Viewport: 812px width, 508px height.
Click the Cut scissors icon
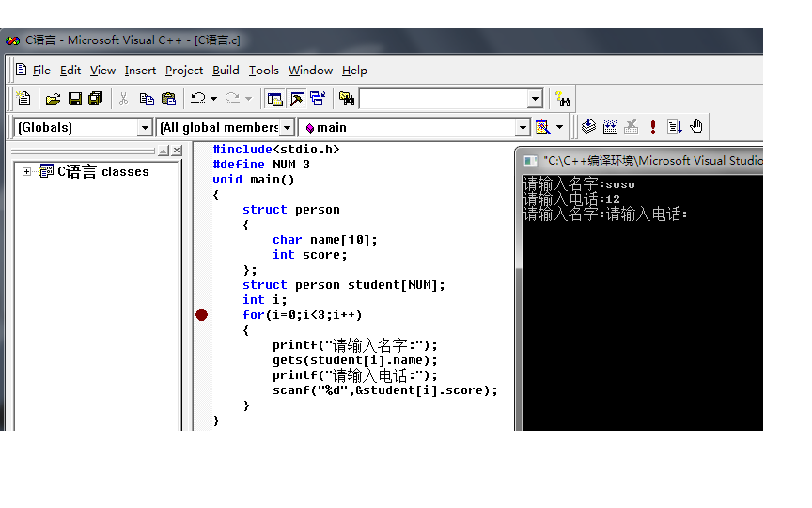click(x=123, y=99)
